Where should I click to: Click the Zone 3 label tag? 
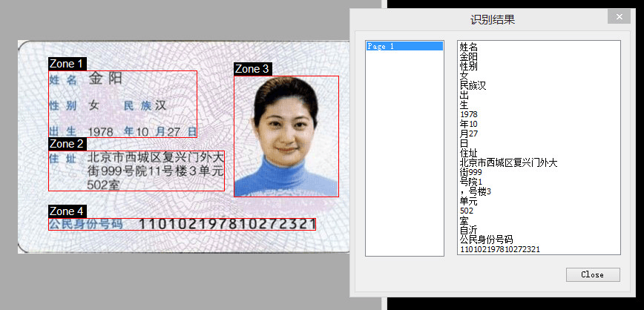pyautogui.click(x=252, y=69)
